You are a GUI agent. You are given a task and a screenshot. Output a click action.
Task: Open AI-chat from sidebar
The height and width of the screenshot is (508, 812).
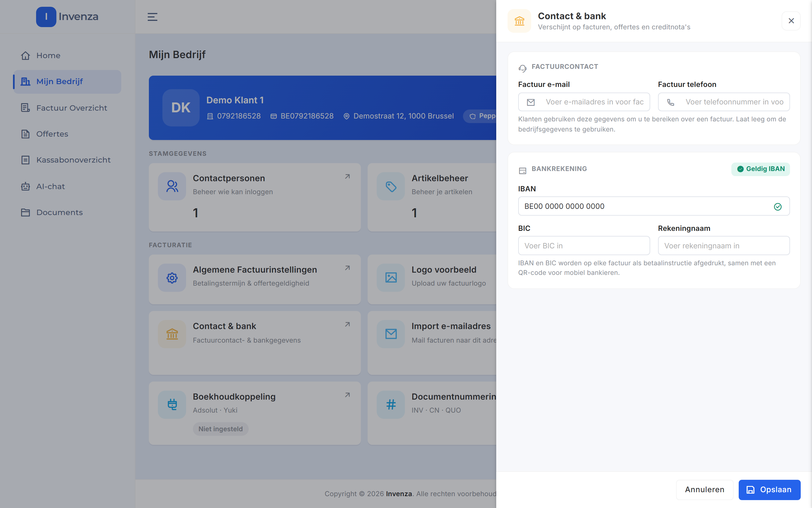67,186
